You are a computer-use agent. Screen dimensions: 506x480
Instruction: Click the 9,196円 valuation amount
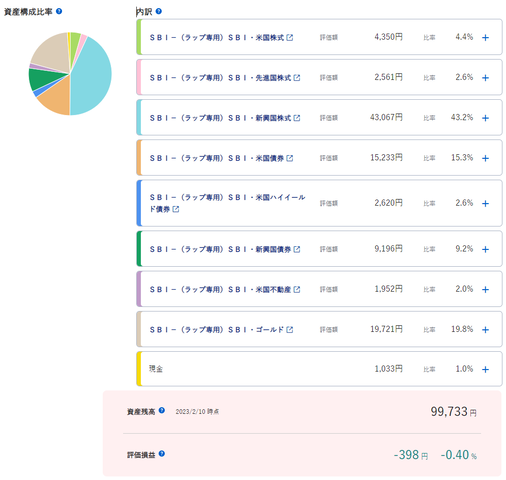(388, 249)
